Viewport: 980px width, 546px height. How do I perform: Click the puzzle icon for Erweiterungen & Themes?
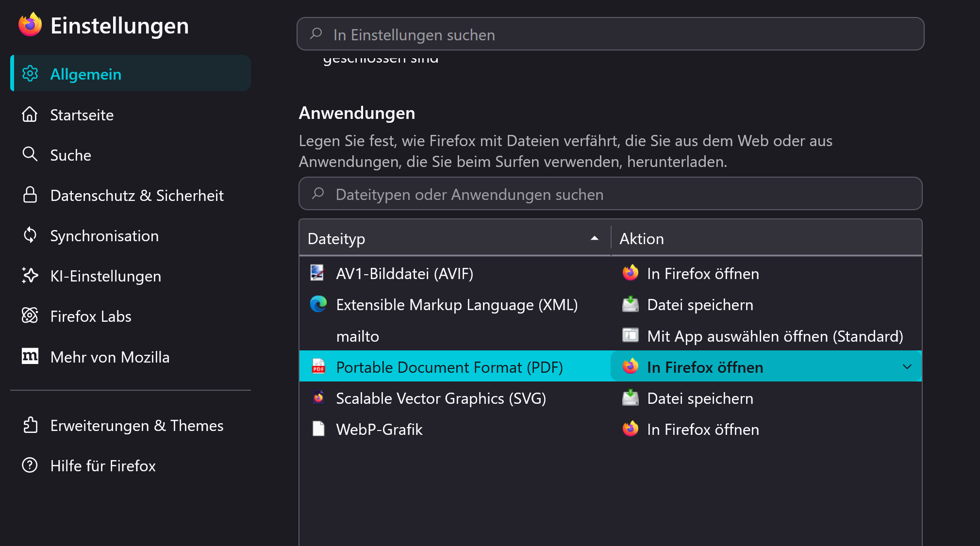pyautogui.click(x=30, y=425)
